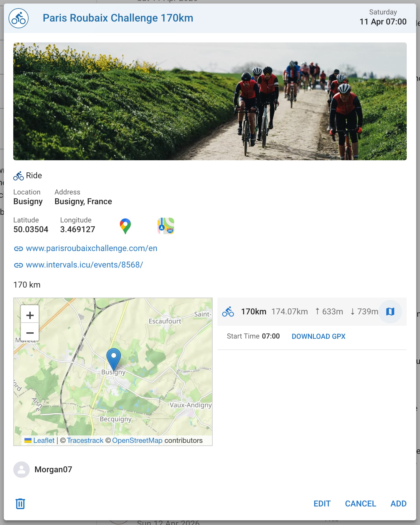Open location in Google Maps

pos(125,226)
